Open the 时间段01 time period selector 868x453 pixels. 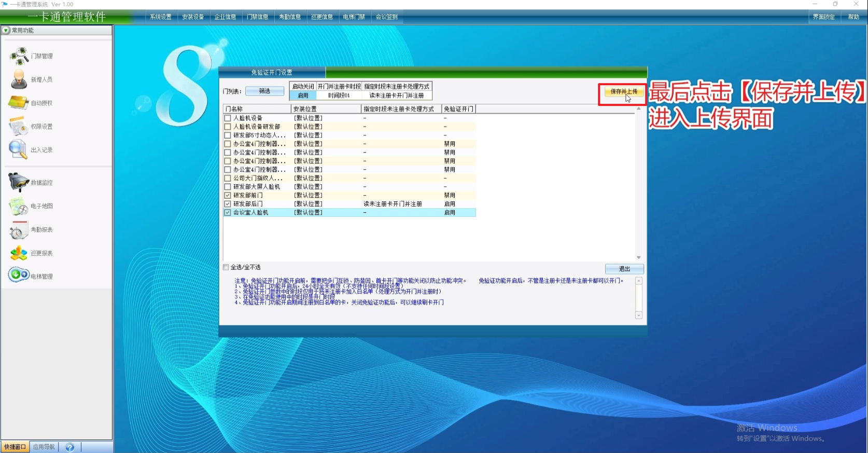click(x=339, y=95)
